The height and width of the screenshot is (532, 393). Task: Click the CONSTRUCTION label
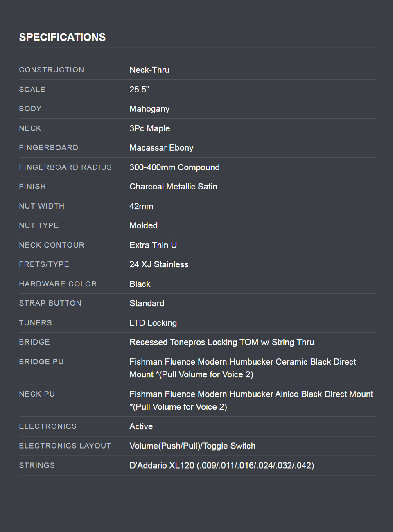[52, 70]
